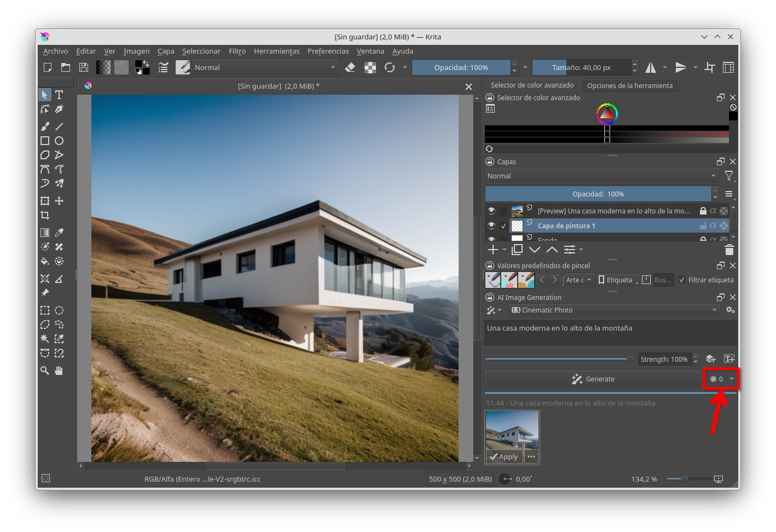Toggle the lock on the [Preview] layer
This screenshot has height=532, width=776.
(x=703, y=211)
